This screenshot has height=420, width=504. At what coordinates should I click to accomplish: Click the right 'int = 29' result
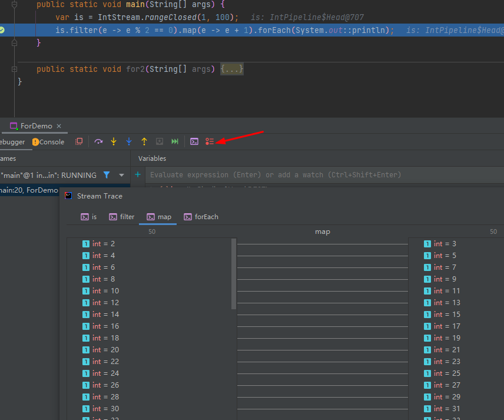[x=442, y=397]
